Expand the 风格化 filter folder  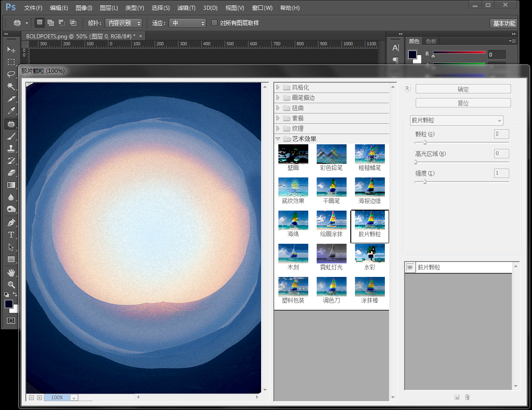[278, 87]
